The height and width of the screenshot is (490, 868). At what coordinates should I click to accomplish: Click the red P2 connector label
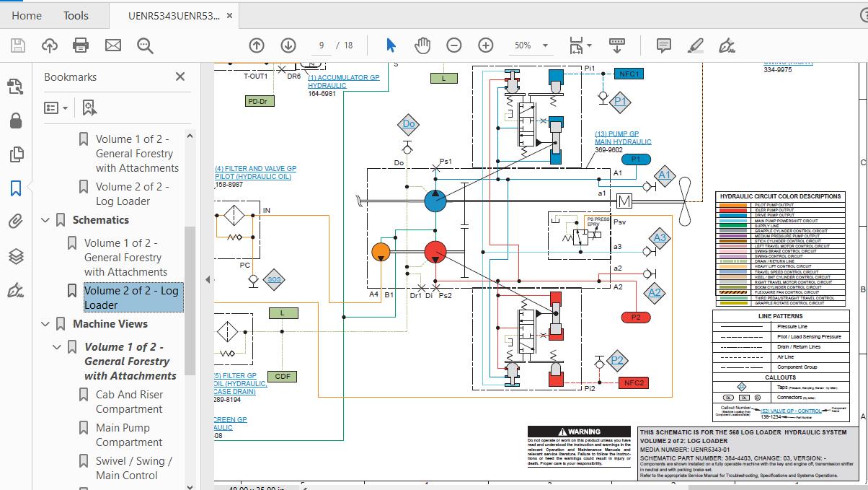(x=636, y=318)
